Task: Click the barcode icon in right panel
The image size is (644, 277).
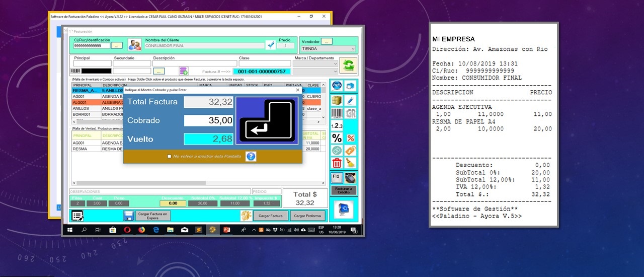Action: 337,113
